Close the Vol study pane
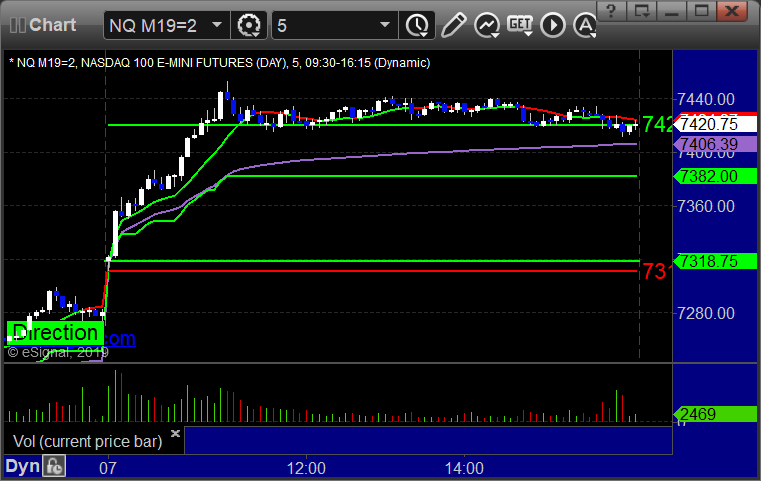The height and width of the screenshot is (481, 761). coord(175,433)
